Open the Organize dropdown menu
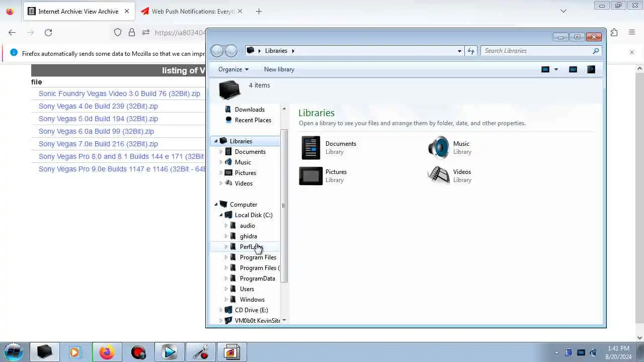This screenshot has height=362, width=644. coord(233,69)
